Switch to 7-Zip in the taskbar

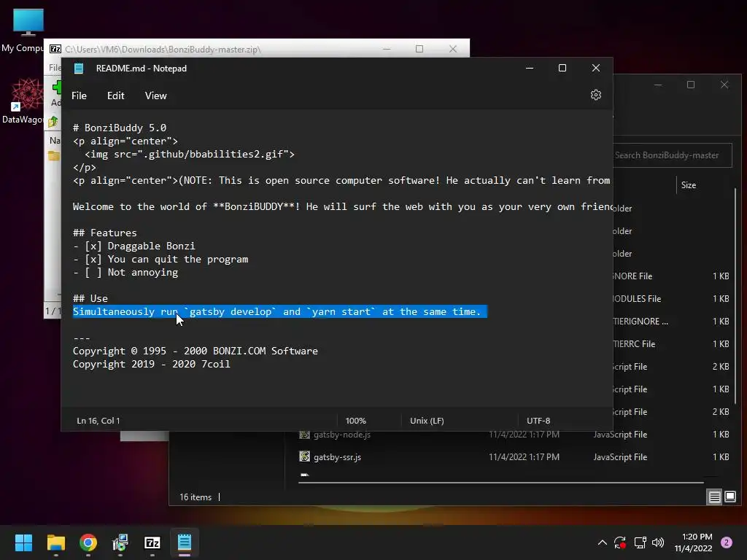[152, 542]
